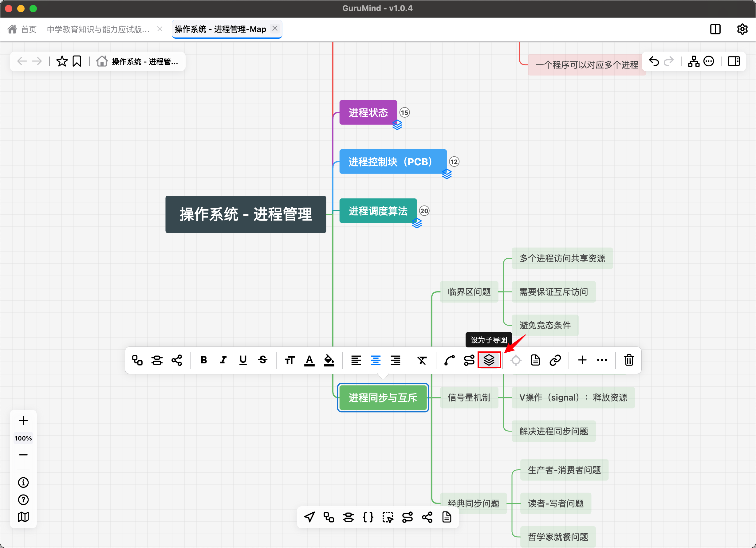The width and height of the screenshot is (756, 548).
Task: Add a note via the document icon
Action: [535, 360]
